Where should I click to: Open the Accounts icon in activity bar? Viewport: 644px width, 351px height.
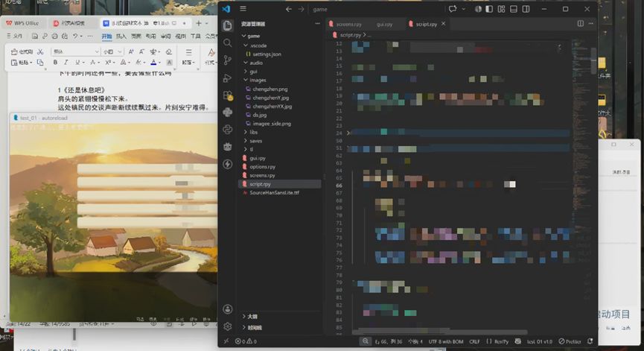[x=228, y=309]
